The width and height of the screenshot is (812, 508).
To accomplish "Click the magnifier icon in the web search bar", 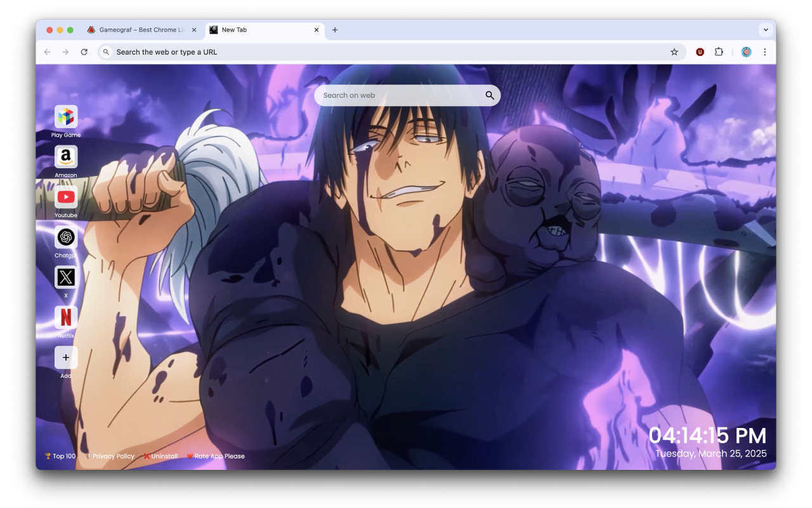I will (x=489, y=95).
